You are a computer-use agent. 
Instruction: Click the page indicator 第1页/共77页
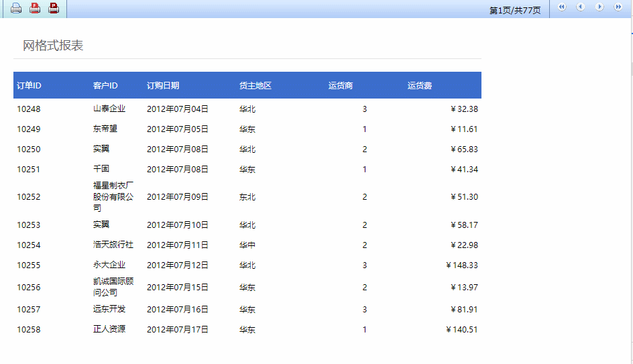point(514,11)
